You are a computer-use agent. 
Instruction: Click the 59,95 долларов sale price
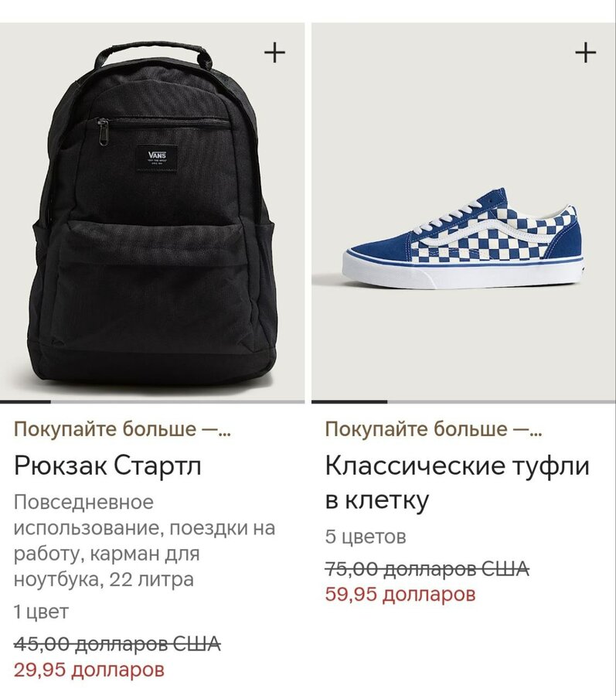coord(400,594)
